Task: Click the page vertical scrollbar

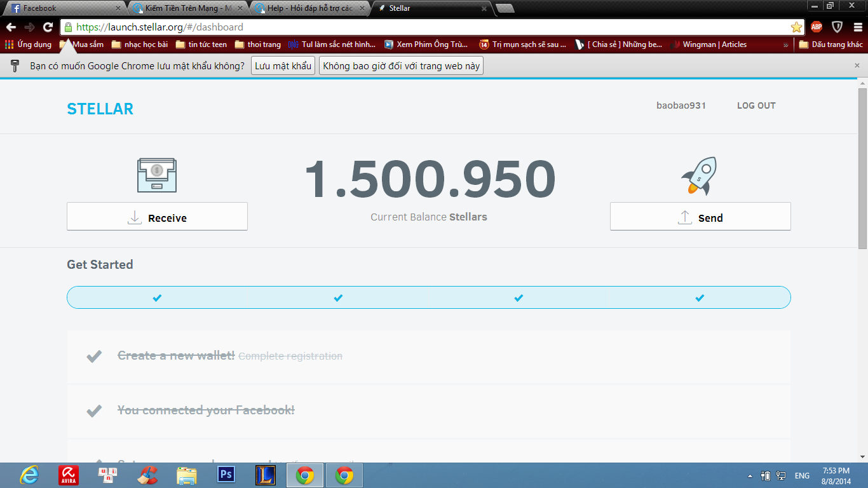Action: point(862,168)
